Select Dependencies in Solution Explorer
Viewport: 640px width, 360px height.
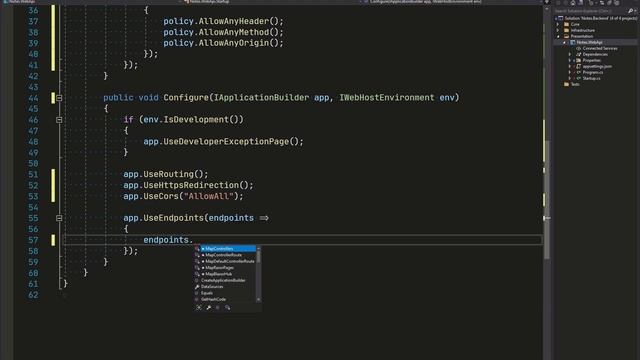595,54
